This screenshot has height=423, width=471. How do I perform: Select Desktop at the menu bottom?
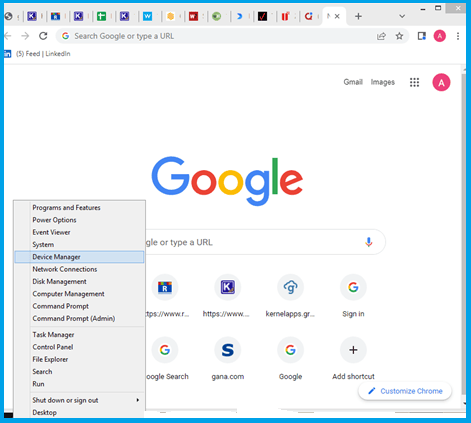[79, 413]
